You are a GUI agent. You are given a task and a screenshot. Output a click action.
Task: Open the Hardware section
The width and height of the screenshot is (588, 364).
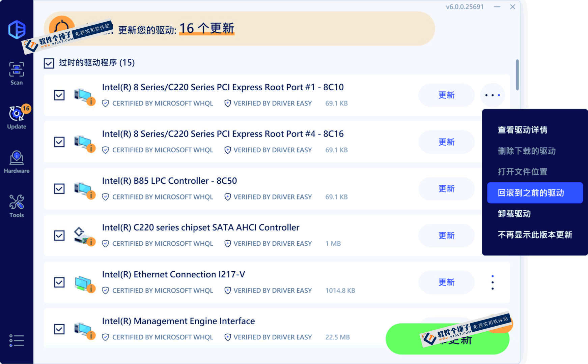[17, 162]
